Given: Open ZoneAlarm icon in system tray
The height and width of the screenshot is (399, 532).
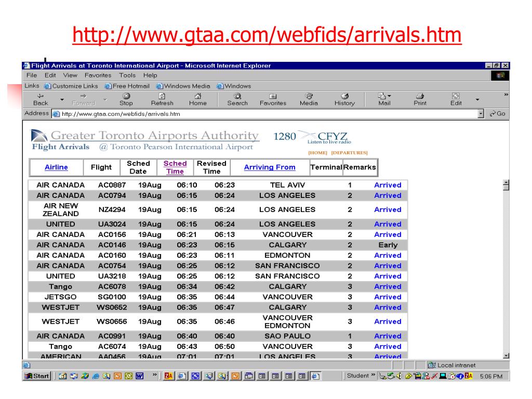Looking at the screenshot, I should (469, 376).
